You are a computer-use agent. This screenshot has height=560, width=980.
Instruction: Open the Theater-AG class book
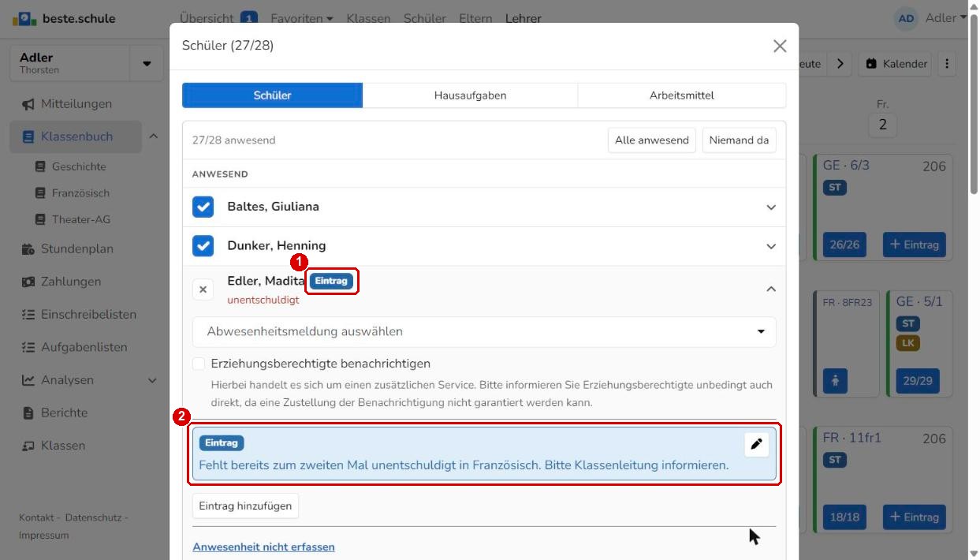point(80,219)
